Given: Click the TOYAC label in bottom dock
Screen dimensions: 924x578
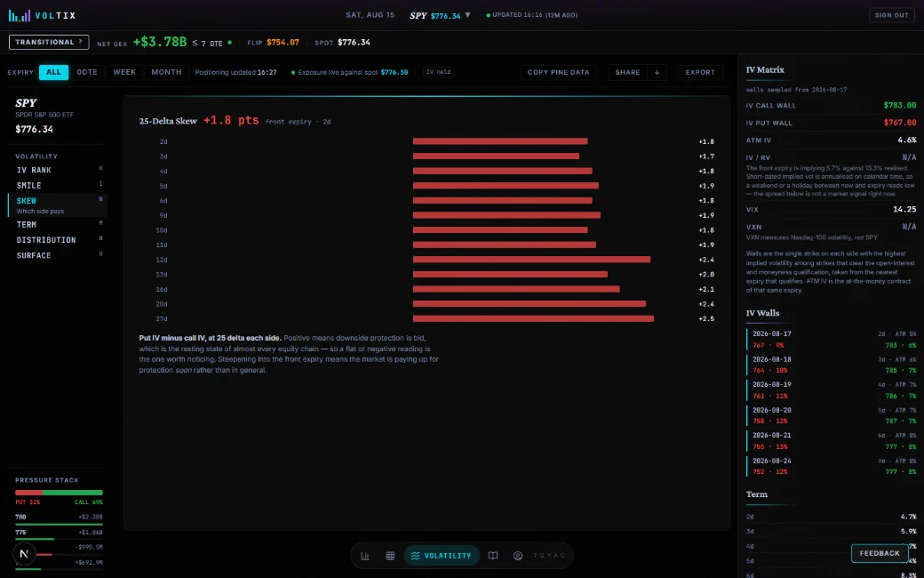Looking at the screenshot, I should (x=549, y=556).
